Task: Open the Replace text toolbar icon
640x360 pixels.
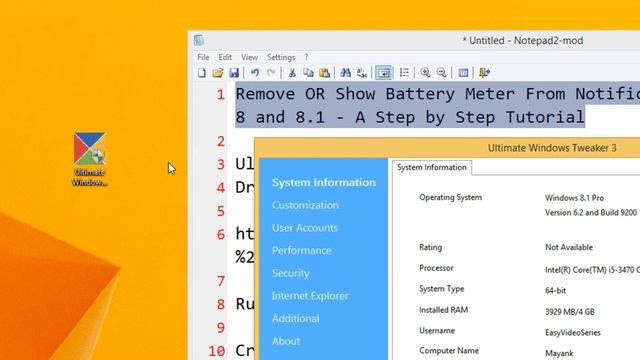Action: tap(362, 73)
